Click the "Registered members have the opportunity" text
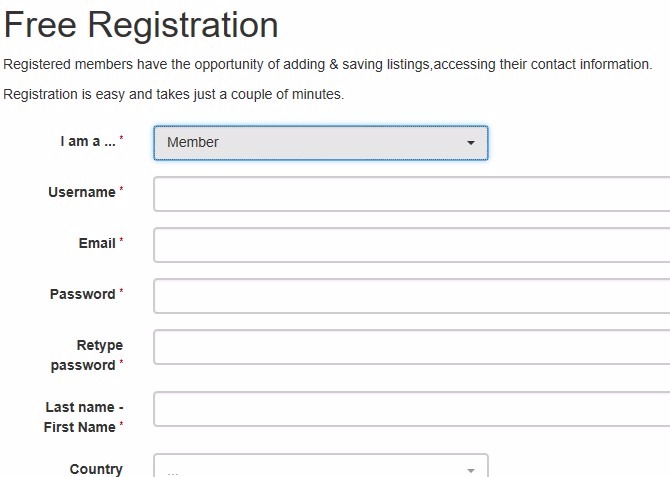This screenshot has width=670, height=477. click(x=327, y=65)
